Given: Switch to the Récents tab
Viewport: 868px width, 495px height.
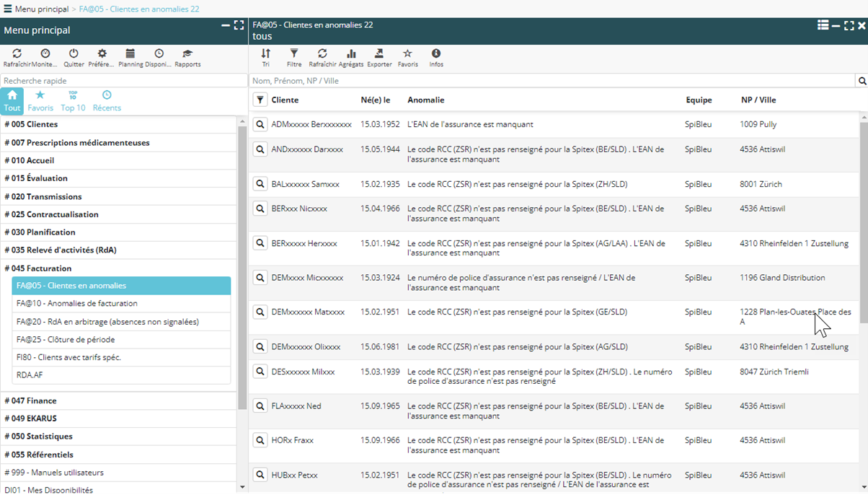Looking at the screenshot, I should coord(107,101).
